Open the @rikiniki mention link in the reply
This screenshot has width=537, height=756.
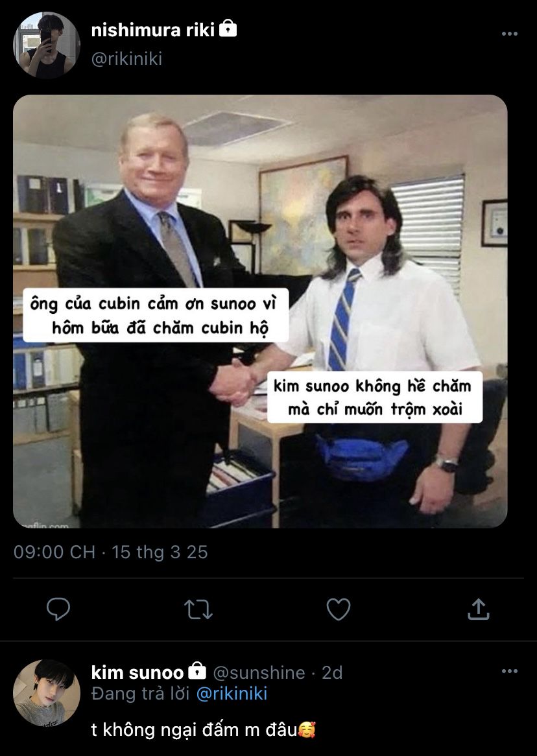coord(232,694)
